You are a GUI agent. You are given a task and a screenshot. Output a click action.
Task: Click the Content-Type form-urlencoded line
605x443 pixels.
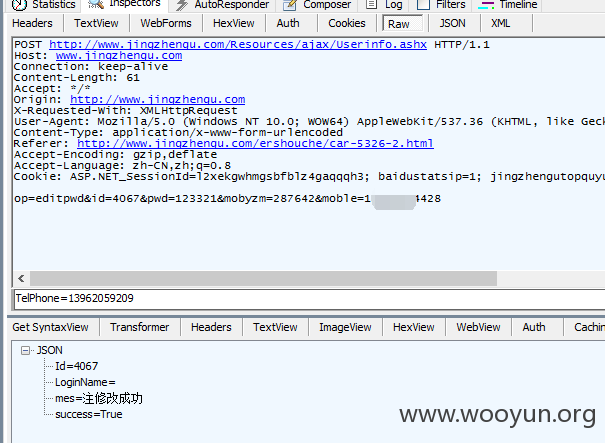tap(178, 133)
